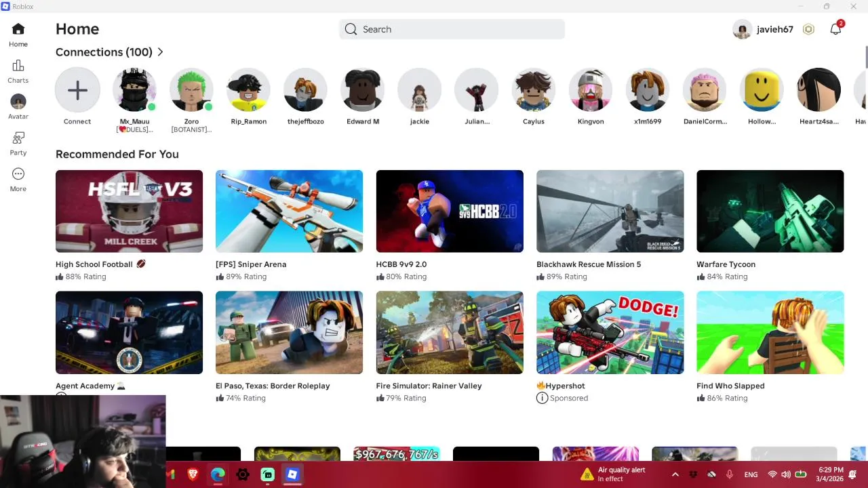Screen dimensions: 868x488
Task: Click the "88% Rating" text
Action: [x=85, y=277]
